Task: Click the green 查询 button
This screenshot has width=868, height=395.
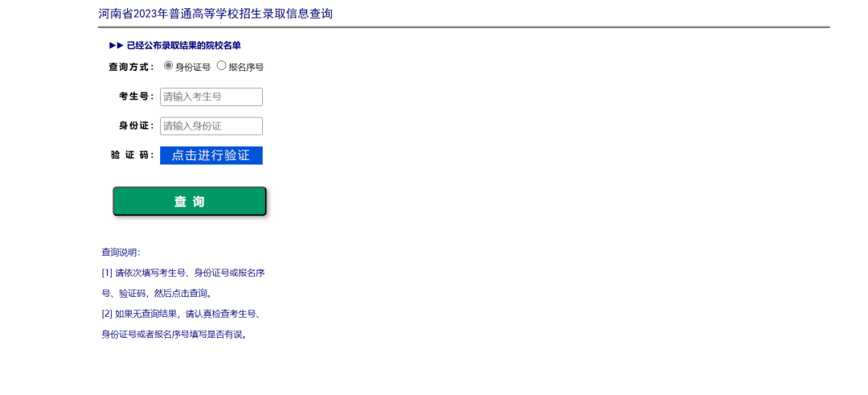Action: click(190, 201)
